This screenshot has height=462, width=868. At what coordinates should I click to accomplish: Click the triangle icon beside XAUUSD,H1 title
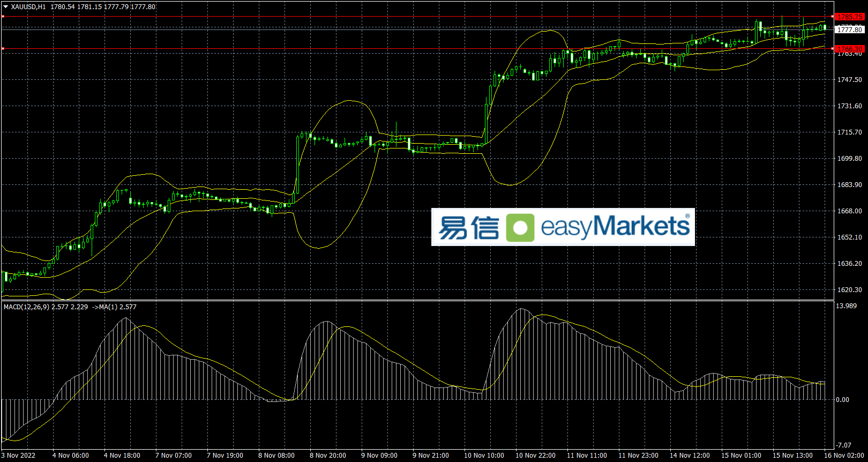point(5,7)
